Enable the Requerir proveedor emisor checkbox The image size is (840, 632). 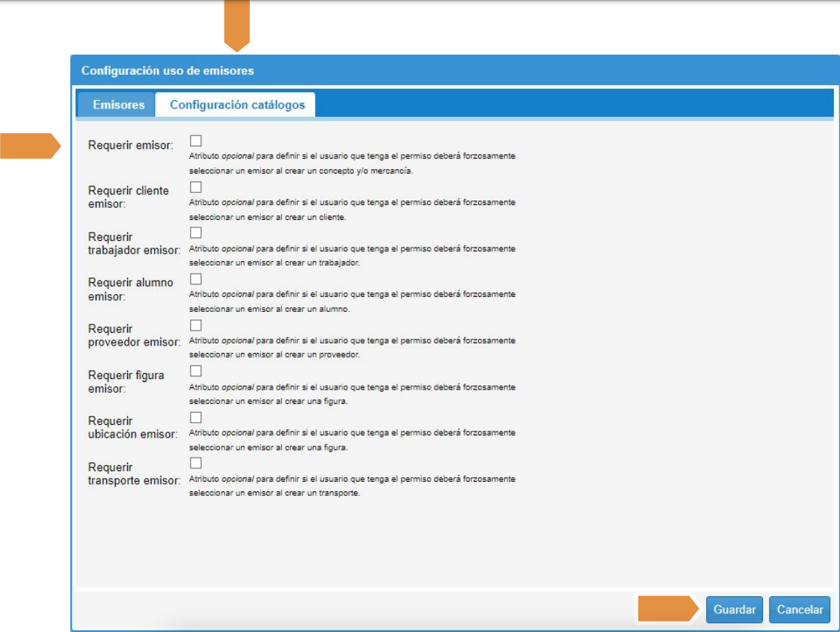tap(196, 325)
